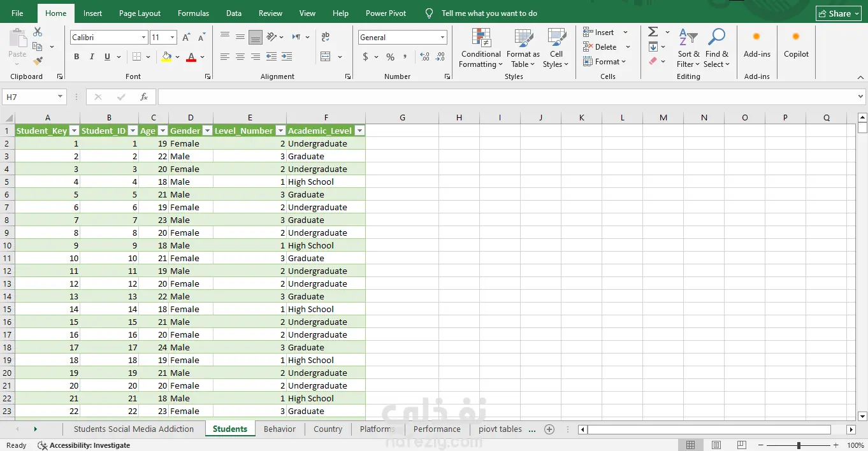Switch to the Performance sheet tab
The height and width of the screenshot is (451, 868).
click(437, 429)
